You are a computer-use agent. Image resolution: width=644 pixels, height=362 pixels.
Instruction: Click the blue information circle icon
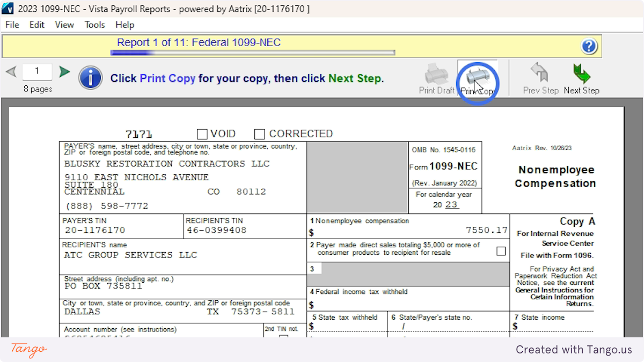coord(91,78)
